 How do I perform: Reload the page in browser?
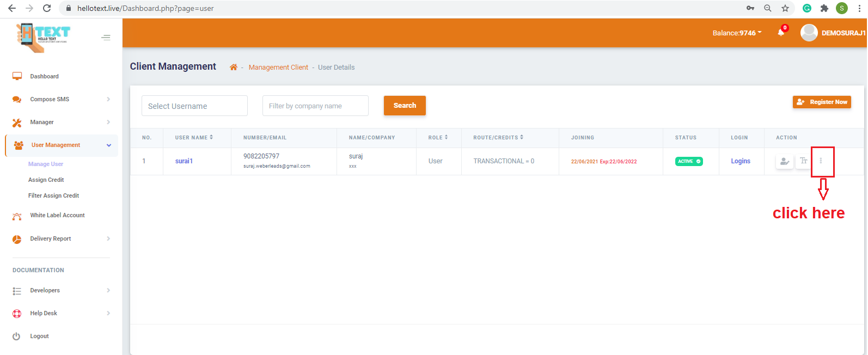[x=47, y=8]
